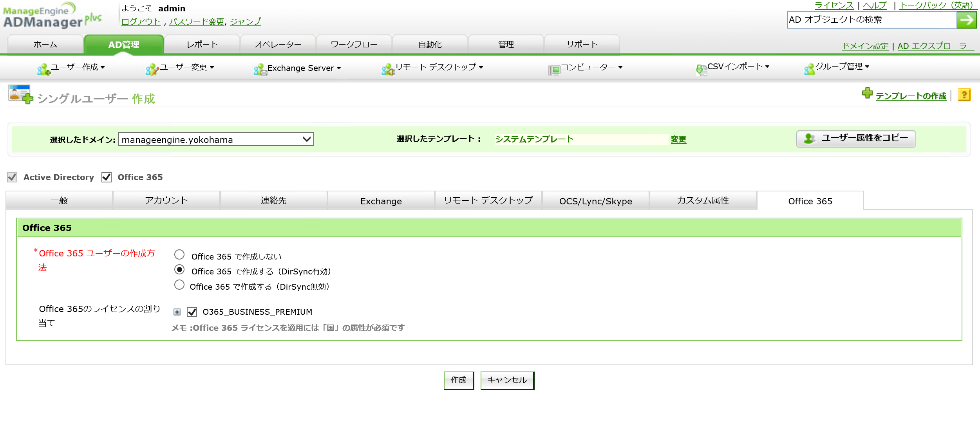
Task: Click the 作成 button
Action: click(x=459, y=380)
